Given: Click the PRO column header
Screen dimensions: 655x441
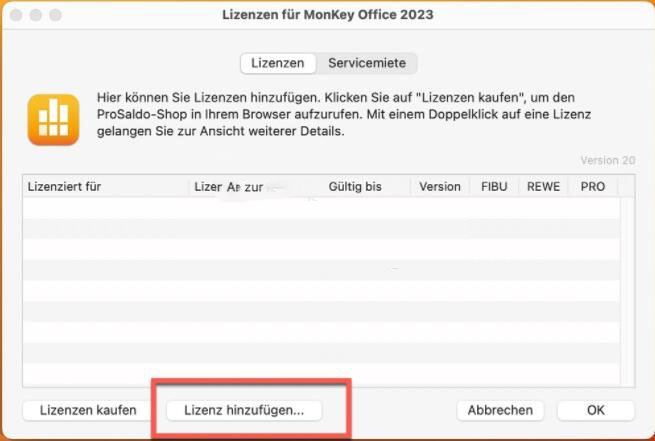Looking at the screenshot, I should tap(592, 187).
